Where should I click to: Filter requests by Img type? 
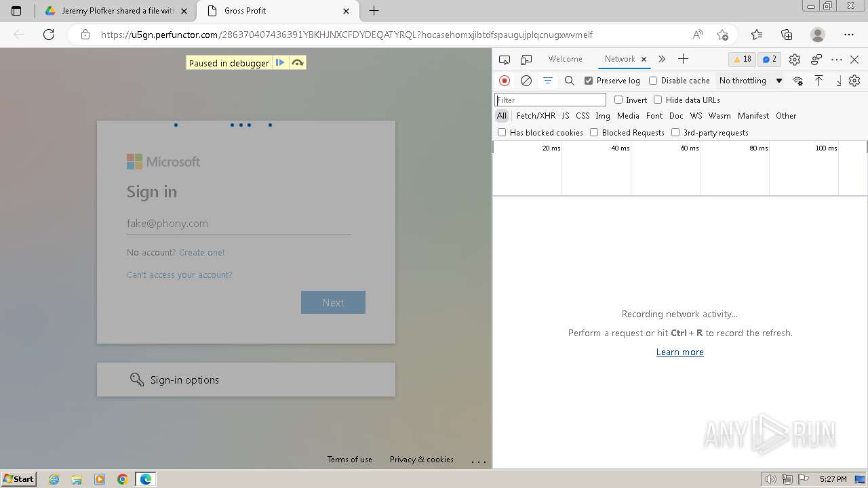coord(603,116)
